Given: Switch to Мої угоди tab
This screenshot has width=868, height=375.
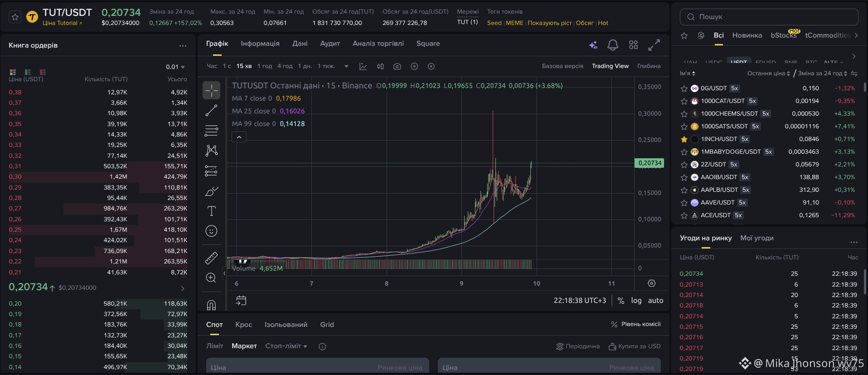Looking at the screenshot, I should point(756,238).
